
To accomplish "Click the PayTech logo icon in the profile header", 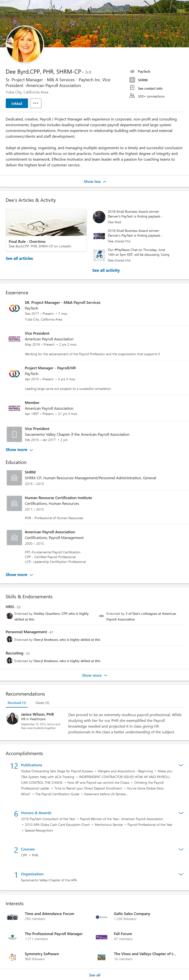I will click(132, 71).
